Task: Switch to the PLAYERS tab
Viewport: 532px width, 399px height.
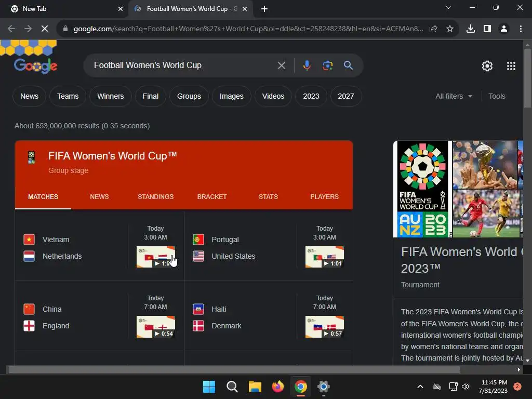Action: tap(324, 197)
